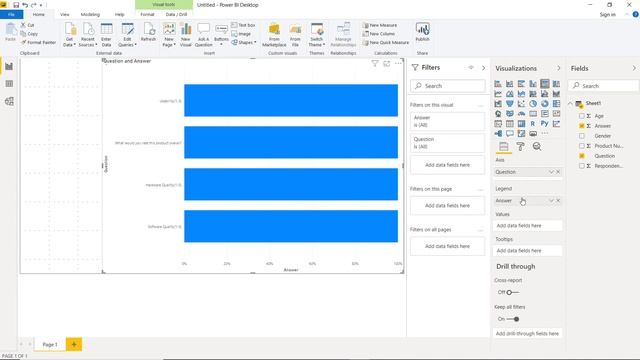Open the Analytics magnifier pane
The height and width of the screenshot is (360, 640).
(537, 147)
